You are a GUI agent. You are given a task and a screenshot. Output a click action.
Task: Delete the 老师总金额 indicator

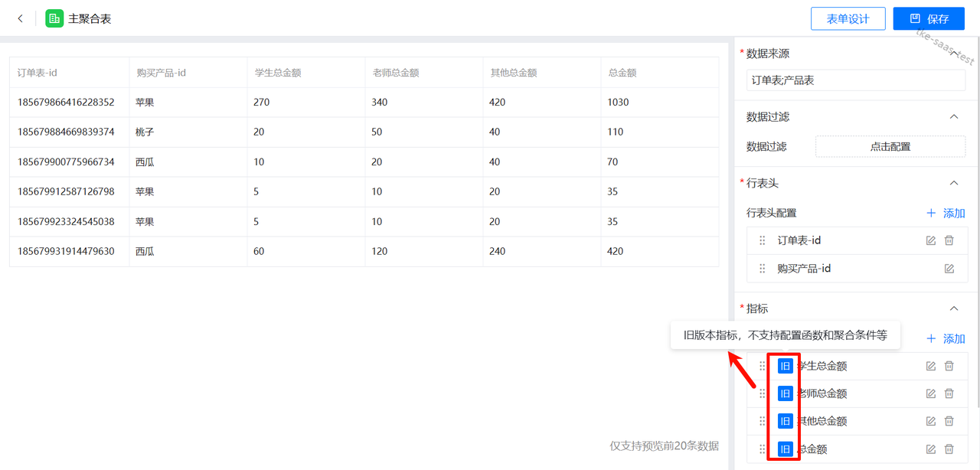click(949, 393)
